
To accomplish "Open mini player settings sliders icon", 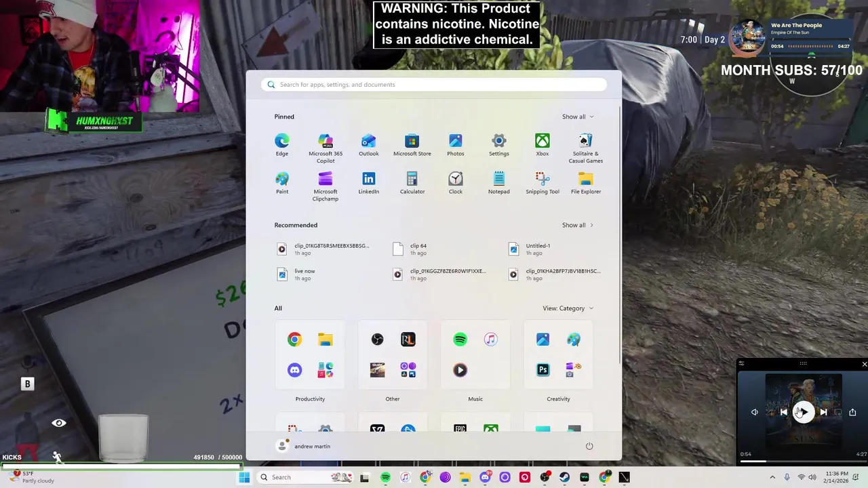I will tap(741, 364).
